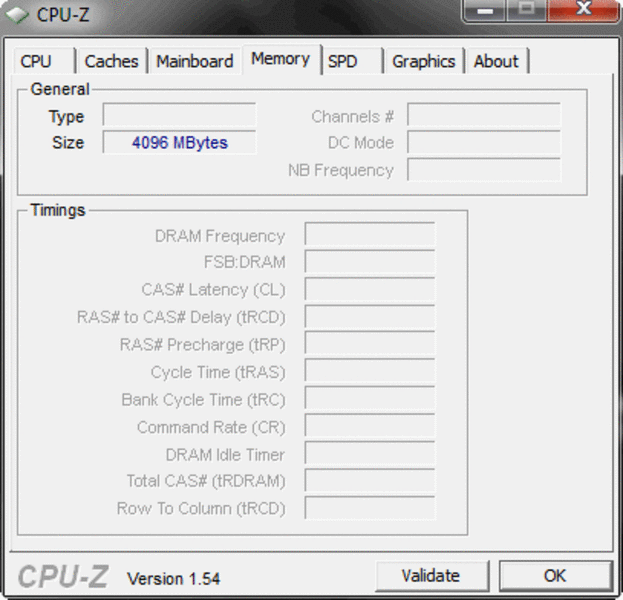
Task: Click the 'Version 1.54' text
Action: coord(174,579)
